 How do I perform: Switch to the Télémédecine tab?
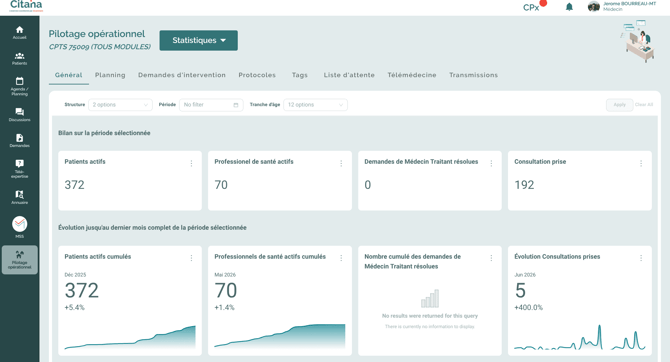coord(412,75)
